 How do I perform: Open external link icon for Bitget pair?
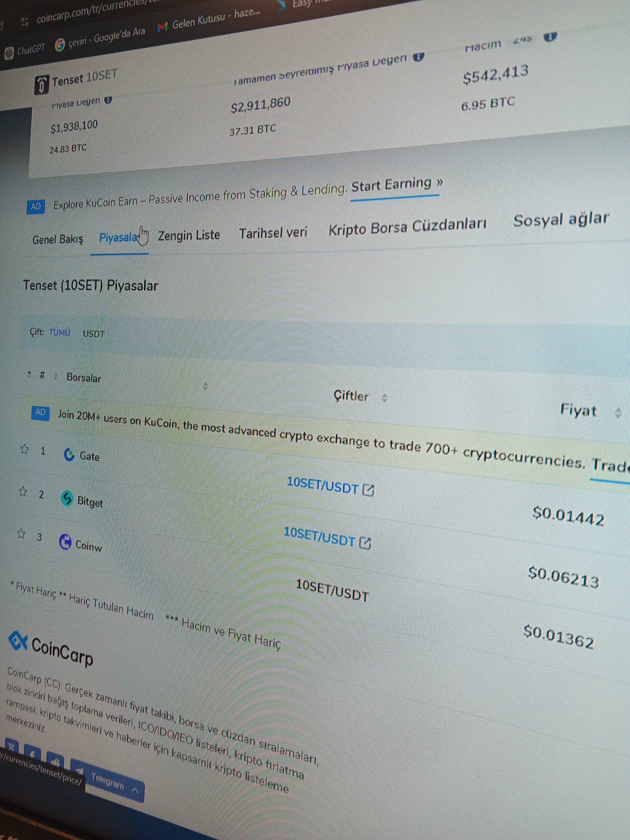click(365, 543)
